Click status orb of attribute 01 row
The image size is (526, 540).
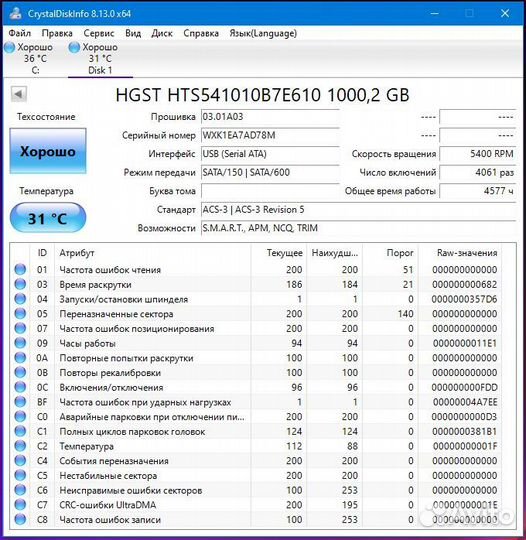[x=20, y=269]
